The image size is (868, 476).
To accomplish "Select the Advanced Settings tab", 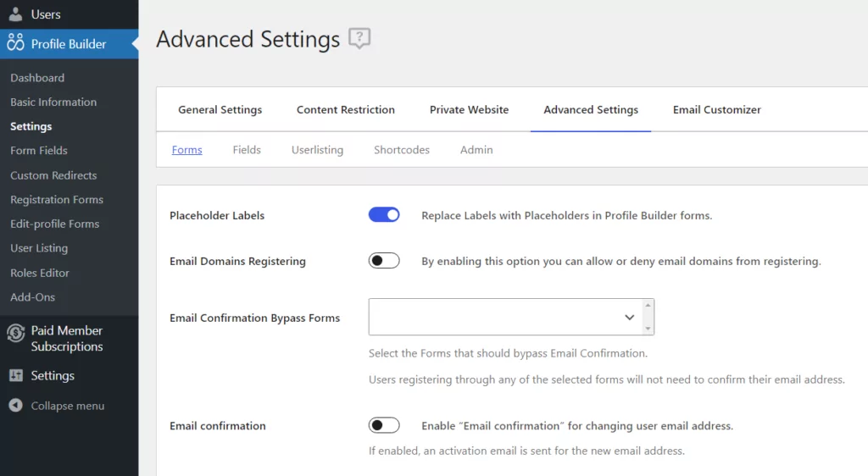I will tap(591, 109).
